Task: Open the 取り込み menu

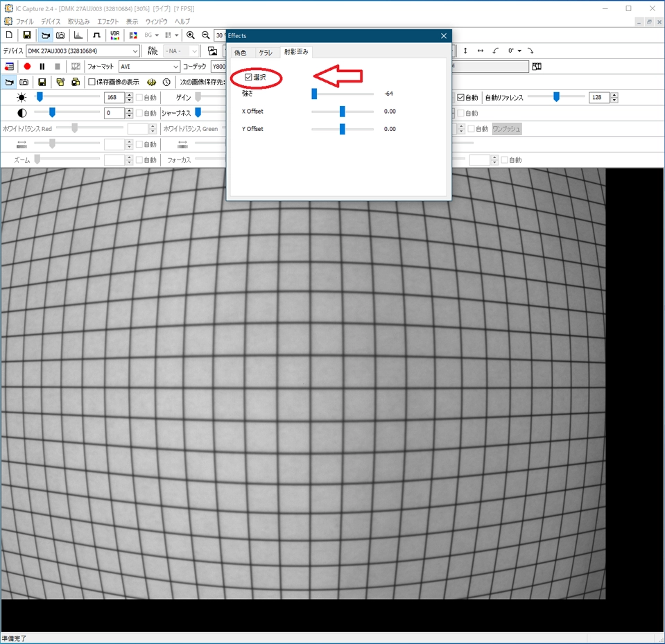Action: click(79, 21)
